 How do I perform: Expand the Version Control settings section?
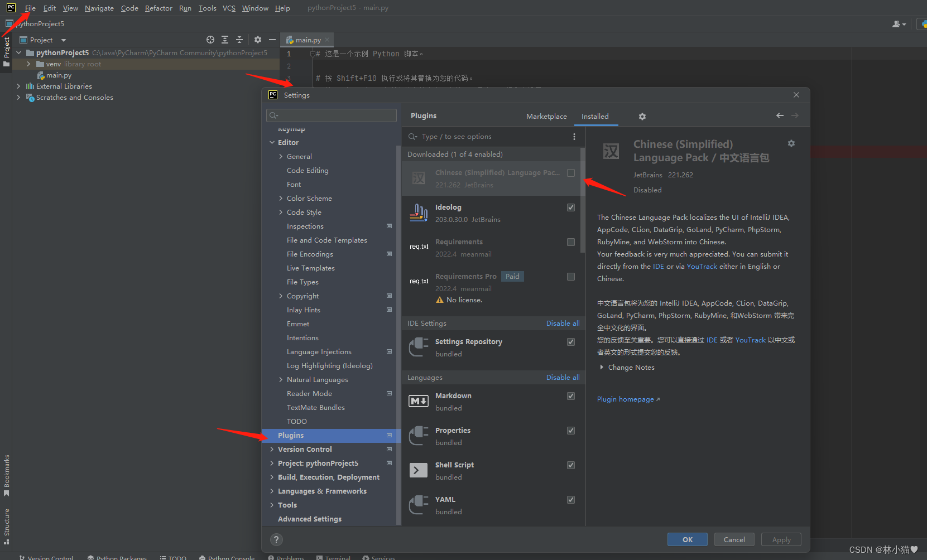[x=272, y=450]
